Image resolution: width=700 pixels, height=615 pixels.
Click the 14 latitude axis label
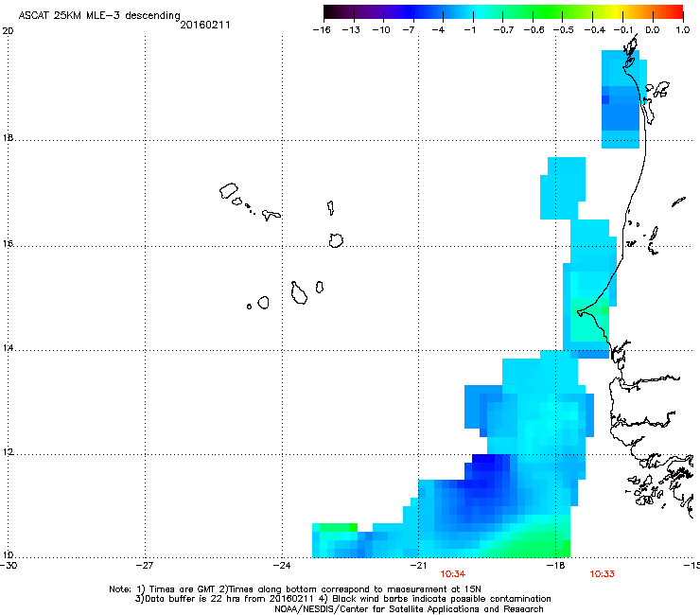pyautogui.click(x=8, y=348)
